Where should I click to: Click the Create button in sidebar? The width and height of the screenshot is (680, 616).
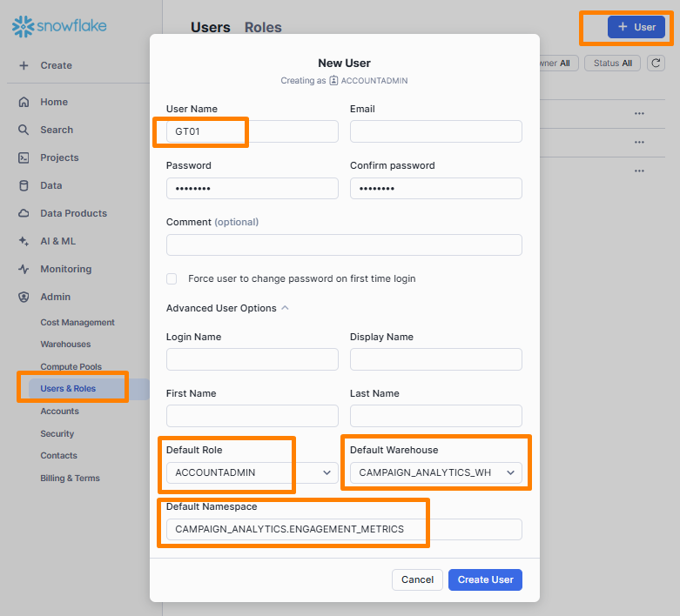(x=47, y=65)
